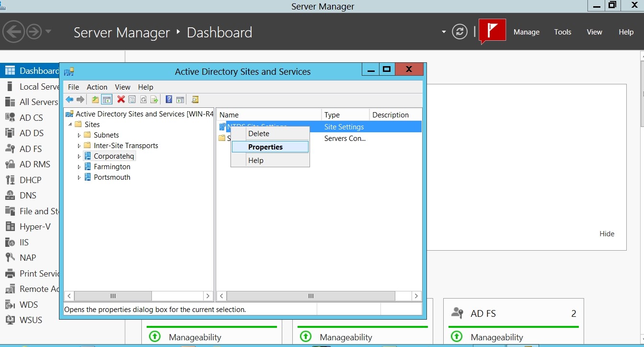Expand the Subnets tree node
The image size is (644, 347).
click(x=79, y=135)
